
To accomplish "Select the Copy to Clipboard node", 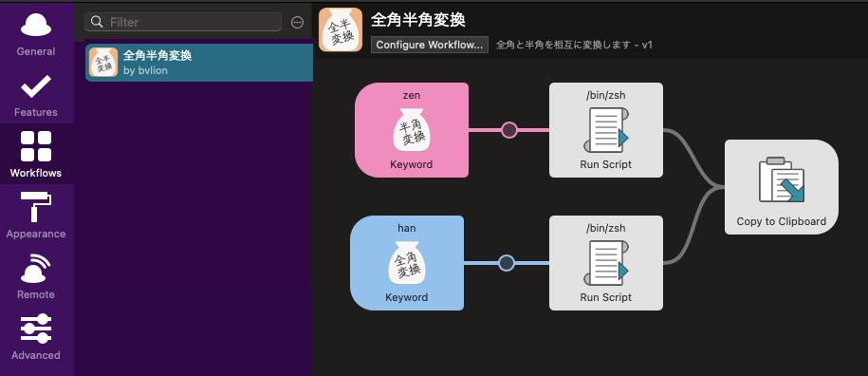I will (781, 187).
